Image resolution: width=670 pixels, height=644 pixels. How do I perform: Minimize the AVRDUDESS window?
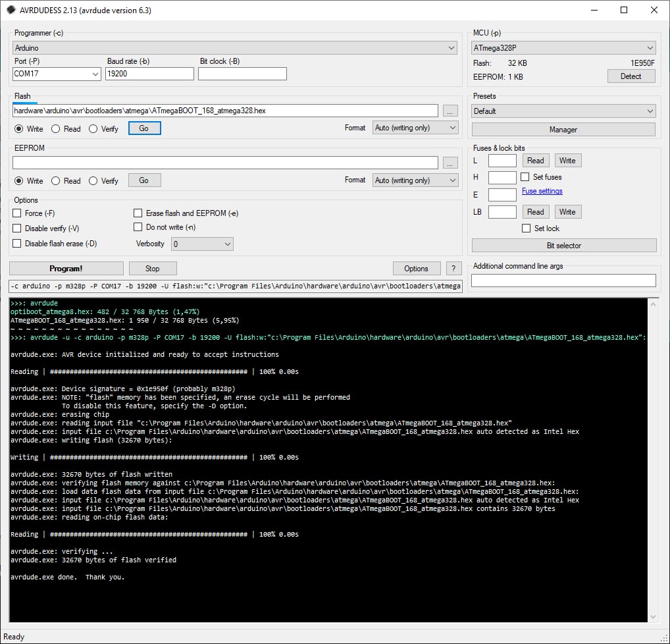tap(594, 10)
